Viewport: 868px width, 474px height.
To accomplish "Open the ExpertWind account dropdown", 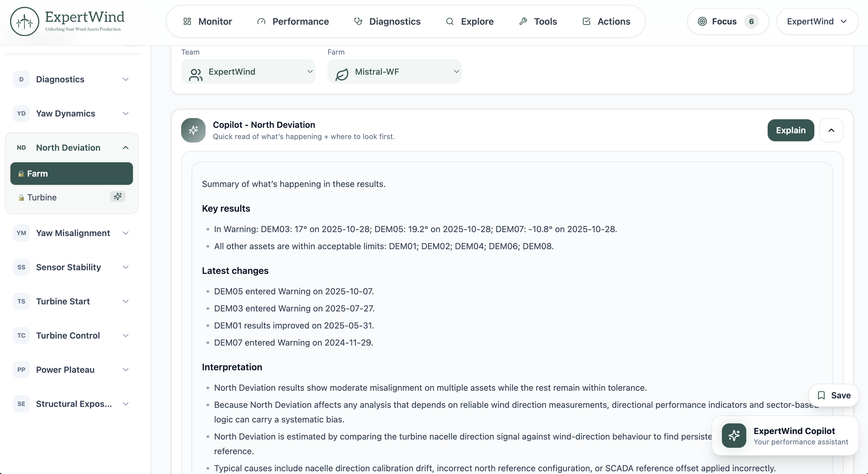I will tap(817, 22).
